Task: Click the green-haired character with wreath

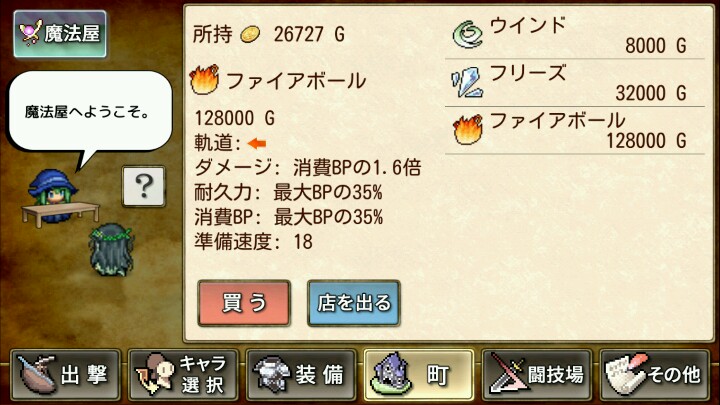Action: tap(112, 249)
